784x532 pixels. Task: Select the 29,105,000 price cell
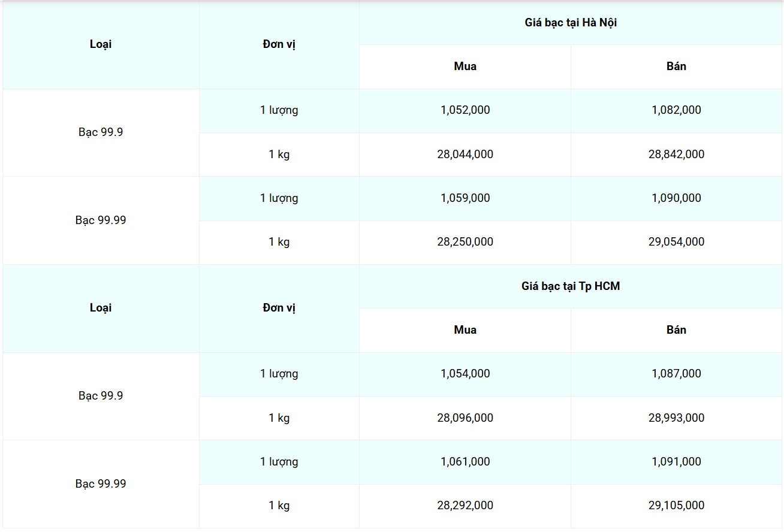coord(676,506)
